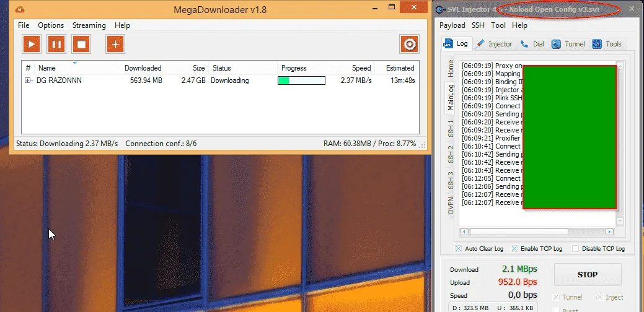This screenshot has height=312, width=644.
Task: Switch to the Tunnel tab
Action: [568, 44]
